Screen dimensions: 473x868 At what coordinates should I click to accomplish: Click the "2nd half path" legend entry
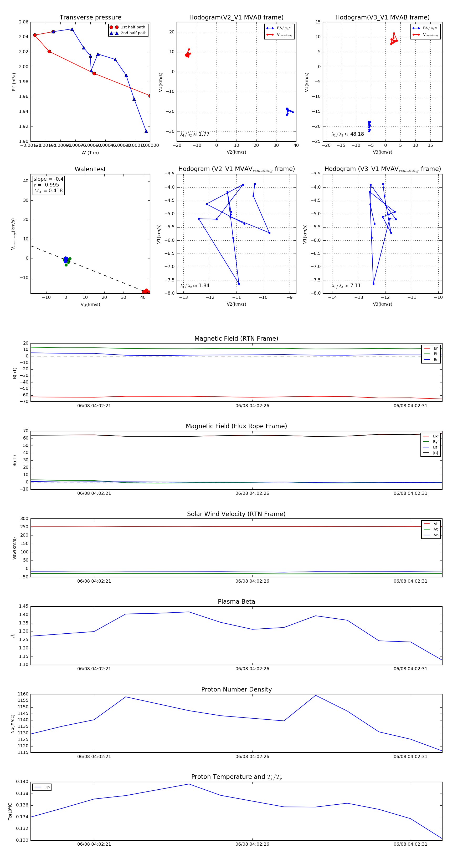pyautogui.click(x=128, y=33)
